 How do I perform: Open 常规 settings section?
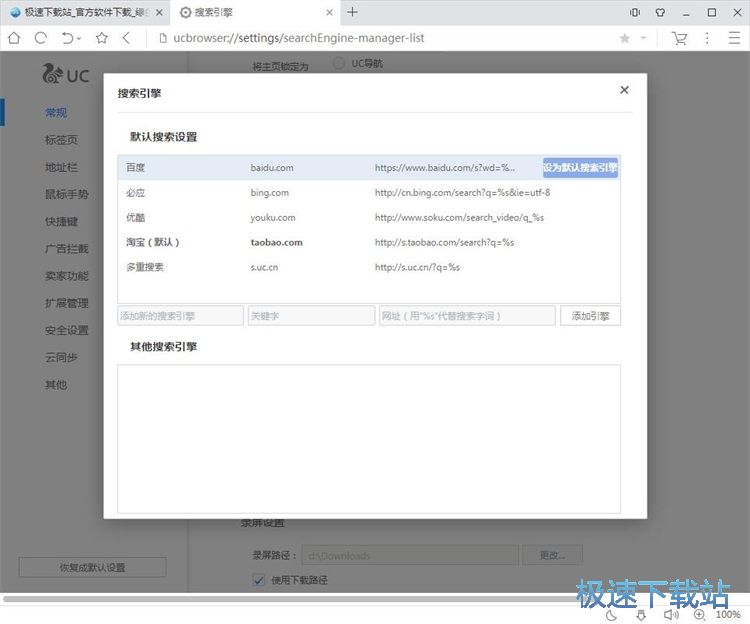tap(56, 113)
